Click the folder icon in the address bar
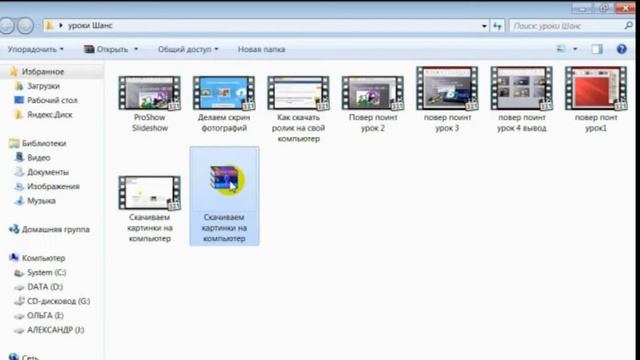Screen dimensions: 640x360 click(49, 26)
